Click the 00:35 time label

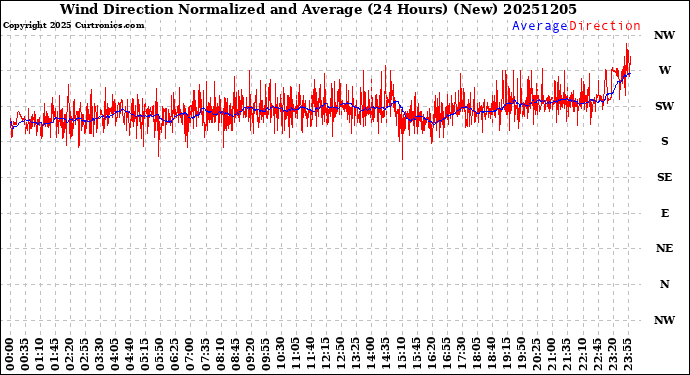[25, 354]
